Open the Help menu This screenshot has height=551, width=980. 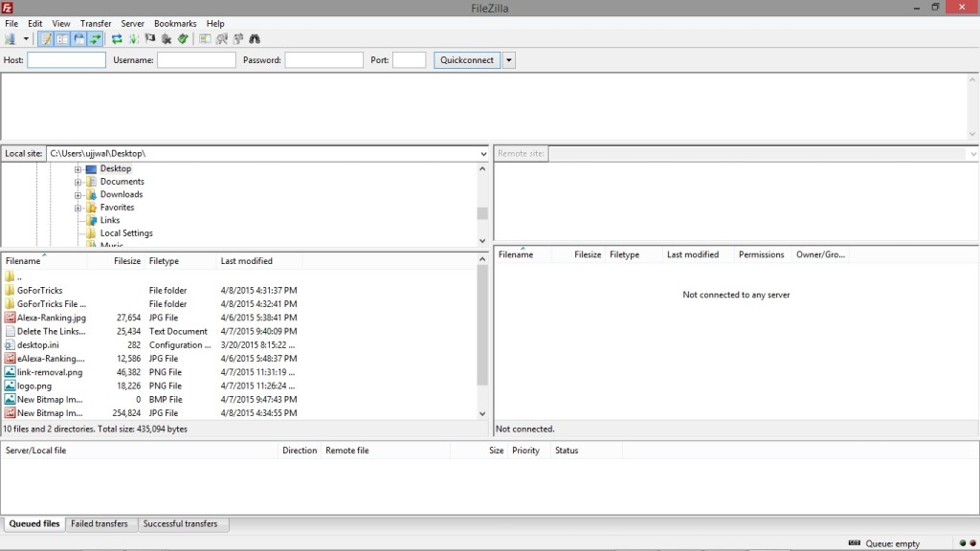(215, 23)
